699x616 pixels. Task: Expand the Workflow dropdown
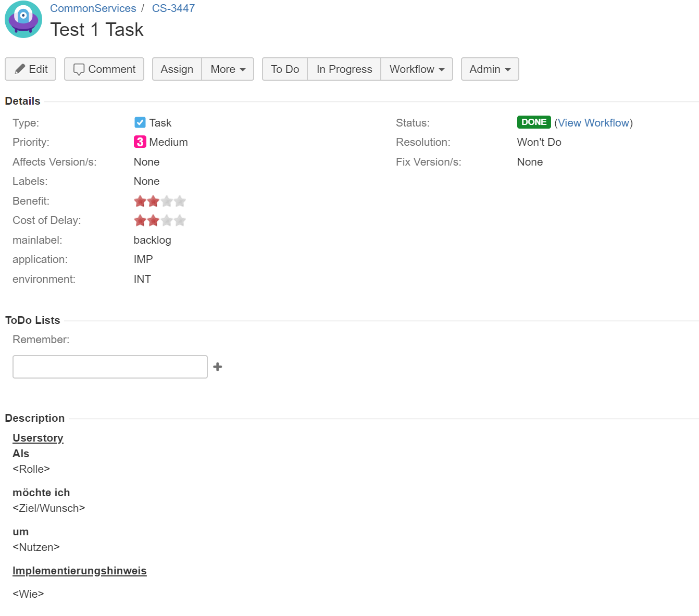click(417, 69)
